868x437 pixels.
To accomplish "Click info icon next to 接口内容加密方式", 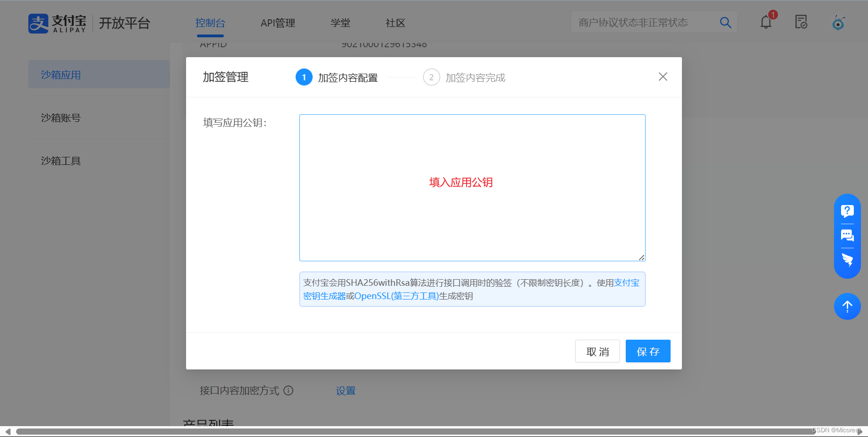I will click(289, 391).
